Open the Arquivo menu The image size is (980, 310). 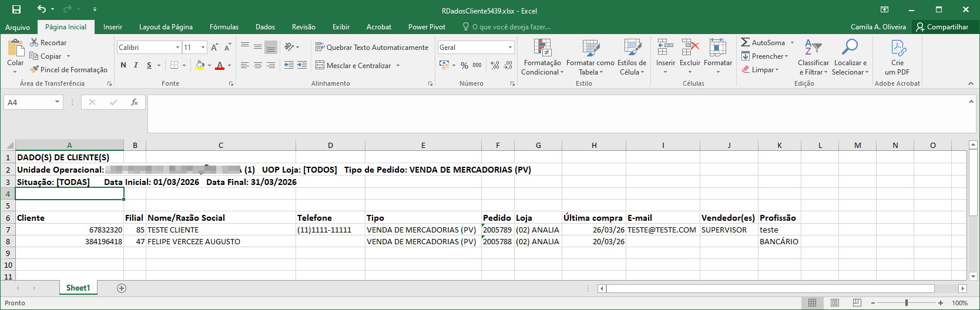pyautogui.click(x=18, y=27)
